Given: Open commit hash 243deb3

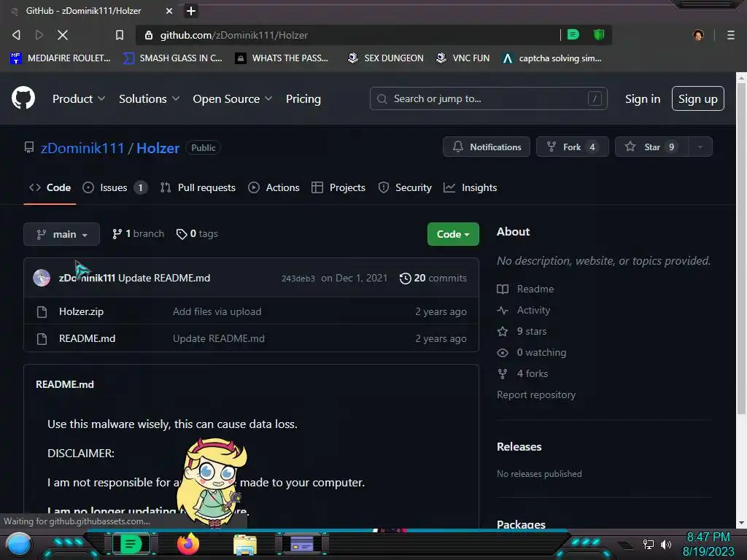Looking at the screenshot, I should tap(298, 278).
